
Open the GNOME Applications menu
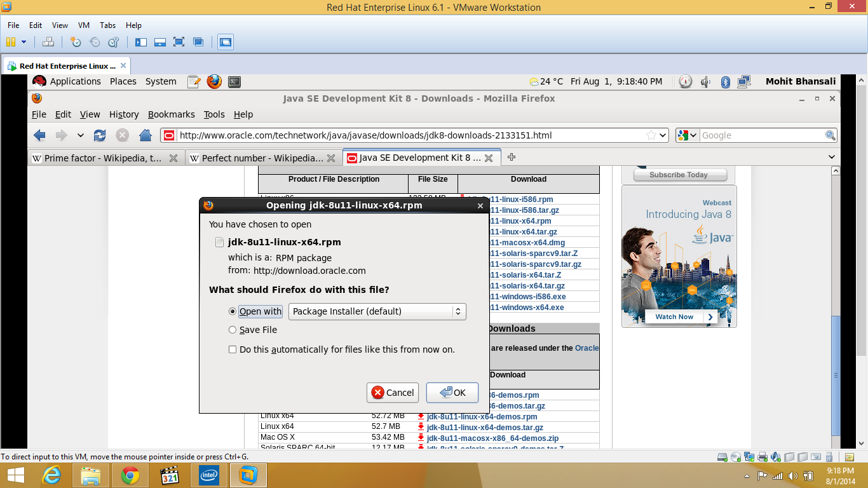pyautogui.click(x=75, y=81)
